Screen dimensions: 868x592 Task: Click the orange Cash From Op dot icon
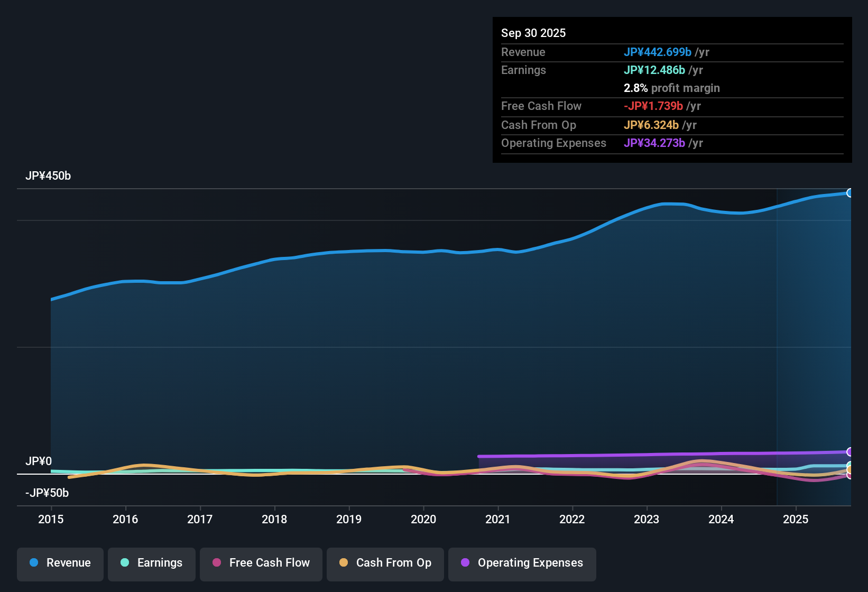pos(344,563)
